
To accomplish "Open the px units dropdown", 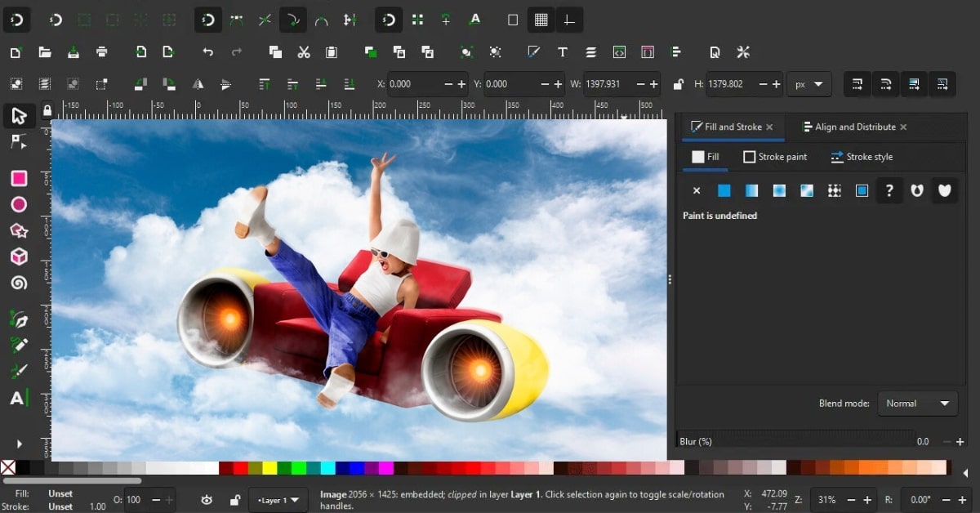I will (808, 84).
